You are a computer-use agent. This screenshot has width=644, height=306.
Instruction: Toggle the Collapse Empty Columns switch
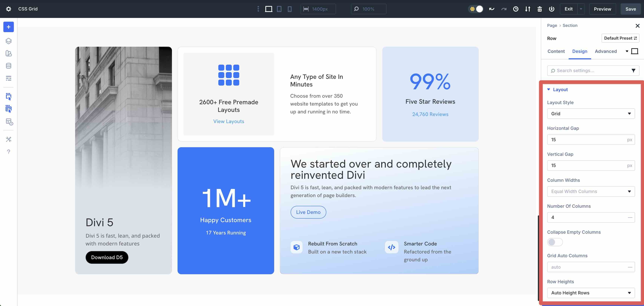coord(554,242)
